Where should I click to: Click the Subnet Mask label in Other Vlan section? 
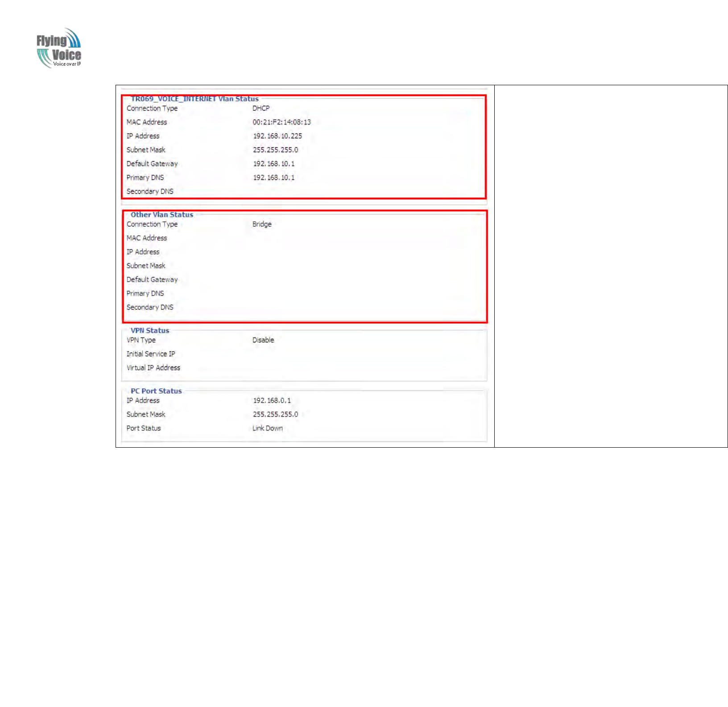click(146, 266)
